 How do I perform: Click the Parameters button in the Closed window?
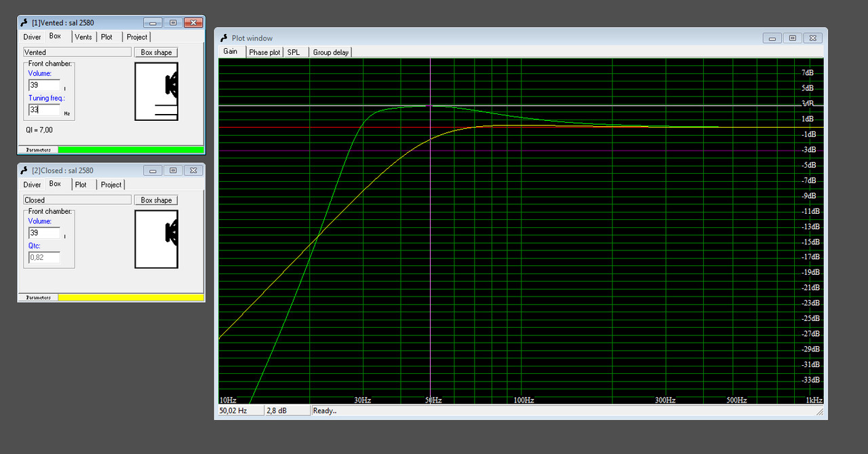click(x=39, y=298)
